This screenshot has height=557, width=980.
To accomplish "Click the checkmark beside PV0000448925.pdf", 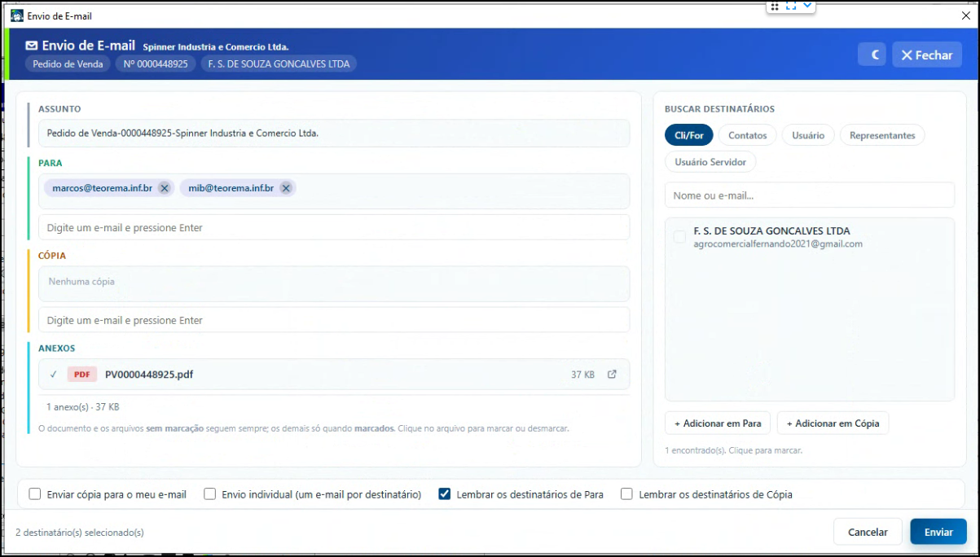I will tap(53, 375).
